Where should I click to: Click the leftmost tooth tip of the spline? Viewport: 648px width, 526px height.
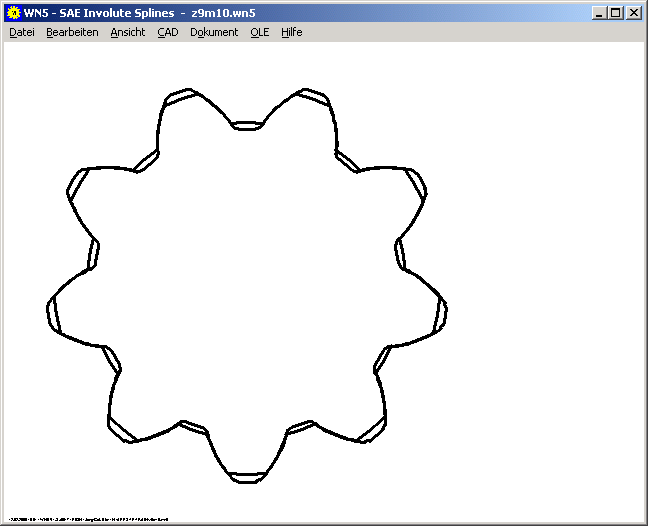pos(53,317)
